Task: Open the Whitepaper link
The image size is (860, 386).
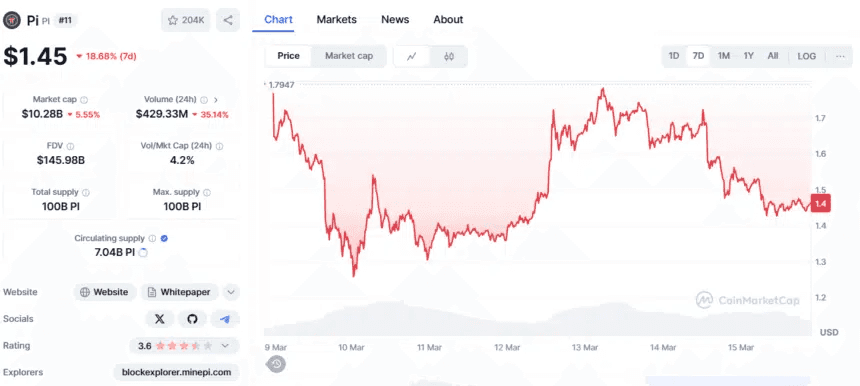Action: (x=180, y=292)
